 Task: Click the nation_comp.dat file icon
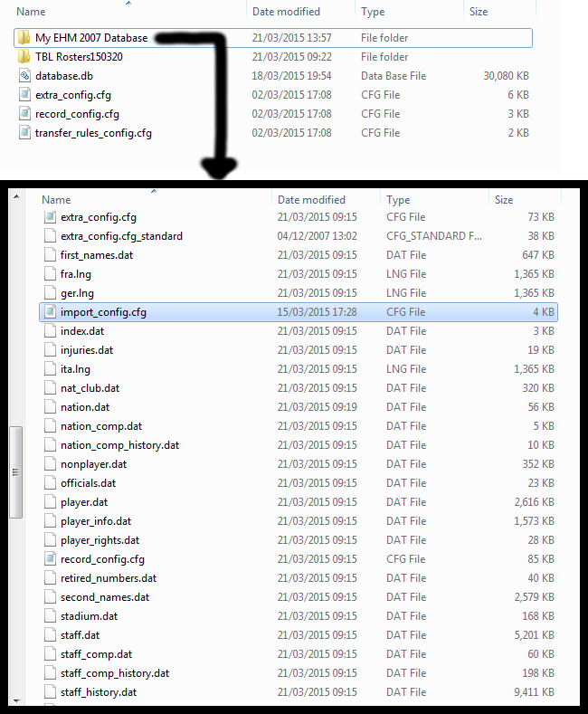[50, 426]
